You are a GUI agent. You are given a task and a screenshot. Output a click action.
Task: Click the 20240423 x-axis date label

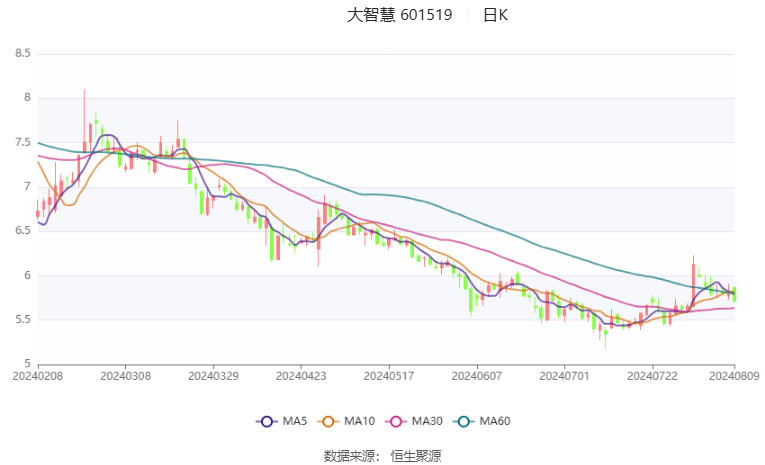pyautogui.click(x=301, y=376)
